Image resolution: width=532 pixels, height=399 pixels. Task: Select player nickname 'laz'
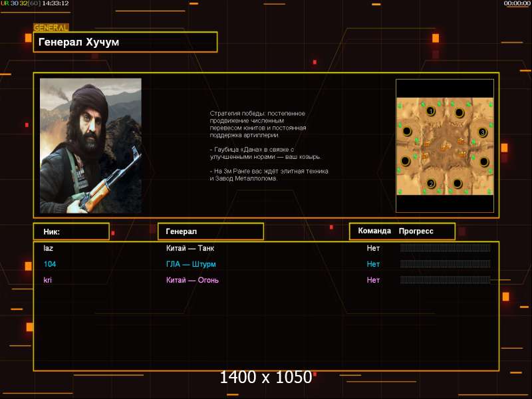48,248
